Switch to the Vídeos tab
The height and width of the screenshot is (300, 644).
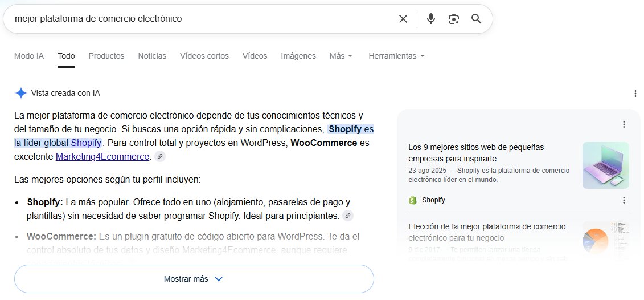coord(255,56)
